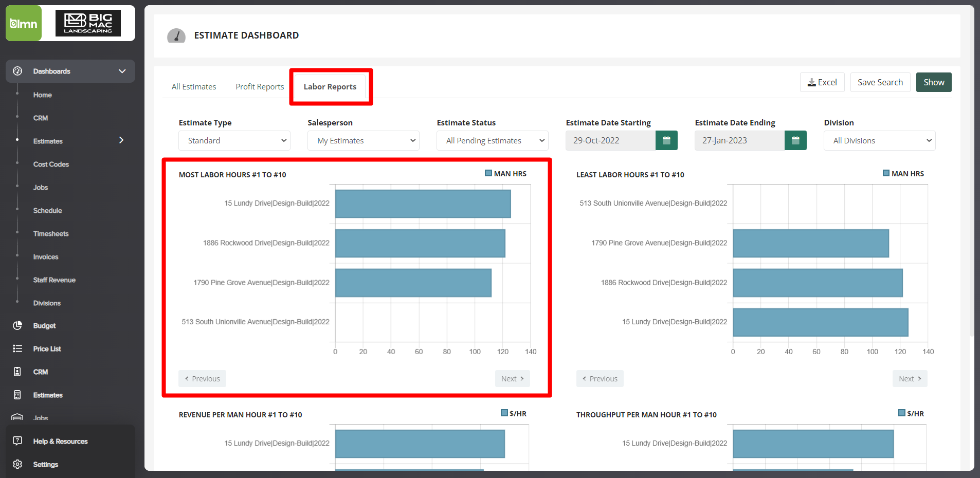The height and width of the screenshot is (478, 980).
Task: Click 1790 Pine Grove Avenue bar in Most Labor Hours
Action: [413, 283]
